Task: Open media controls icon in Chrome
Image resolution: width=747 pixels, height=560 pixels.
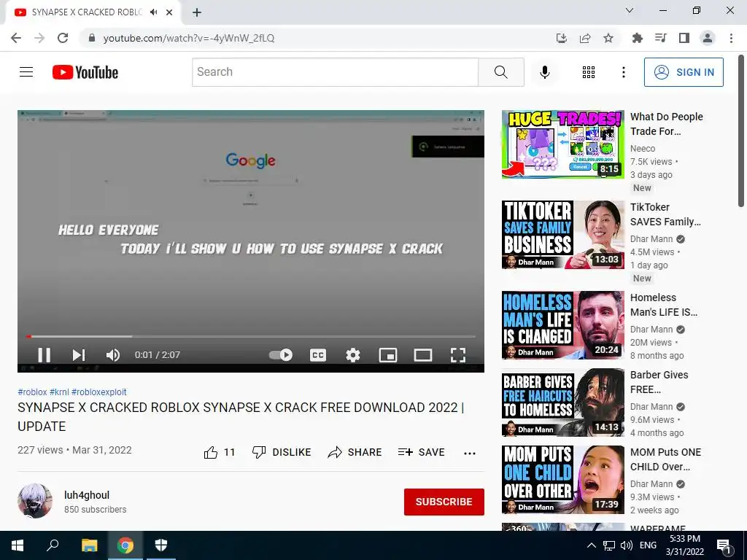Action: point(660,38)
